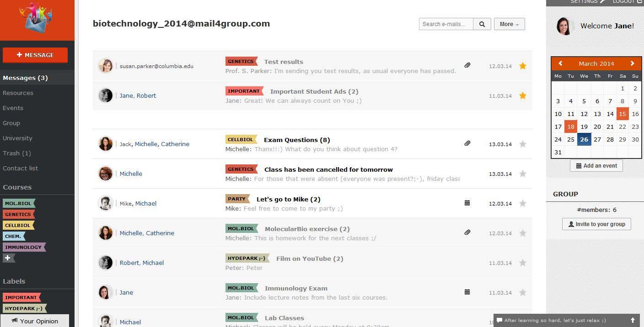Viewport: 644px width, 327px height.
Task: Click avatar on Film on YouTube row
Action: click(x=106, y=263)
